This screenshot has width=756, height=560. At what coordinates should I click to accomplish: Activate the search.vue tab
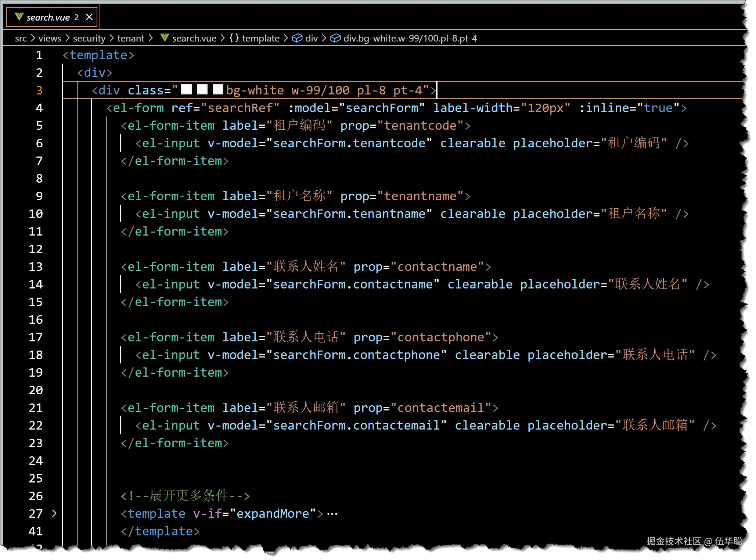(48, 17)
